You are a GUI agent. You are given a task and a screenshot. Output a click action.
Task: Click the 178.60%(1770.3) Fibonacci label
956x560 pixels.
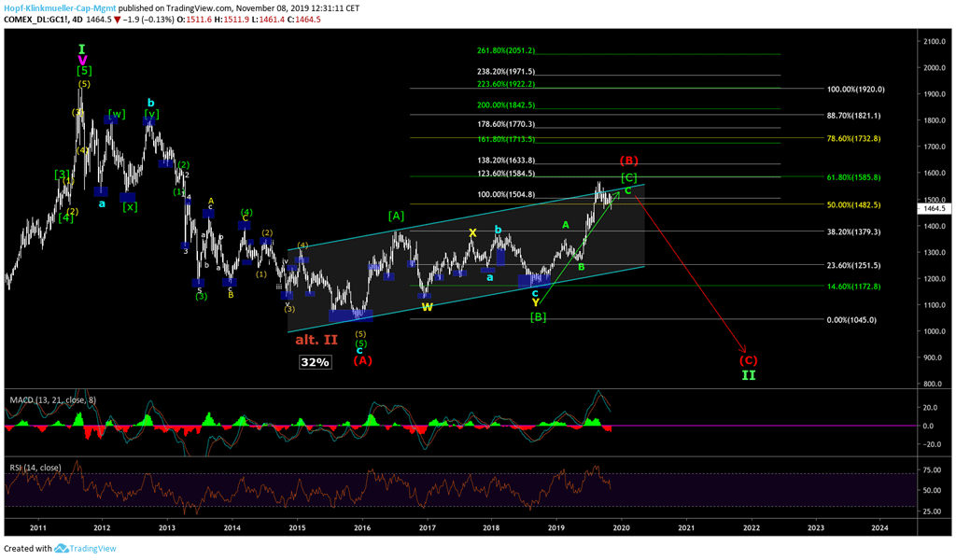(x=506, y=124)
